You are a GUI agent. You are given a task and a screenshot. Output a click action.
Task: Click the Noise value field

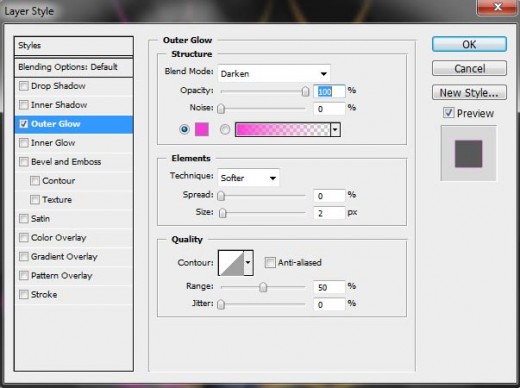coord(329,109)
